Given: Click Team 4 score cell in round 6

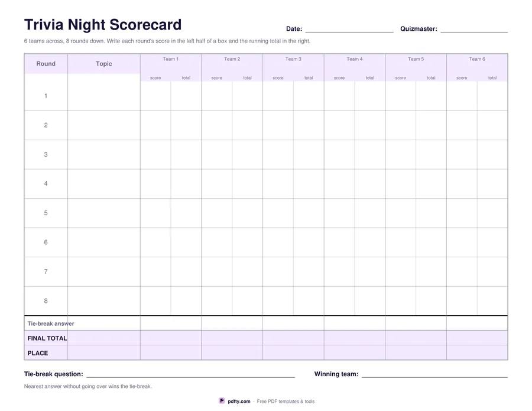Looking at the screenshot, I should click(x=339, y=242).
